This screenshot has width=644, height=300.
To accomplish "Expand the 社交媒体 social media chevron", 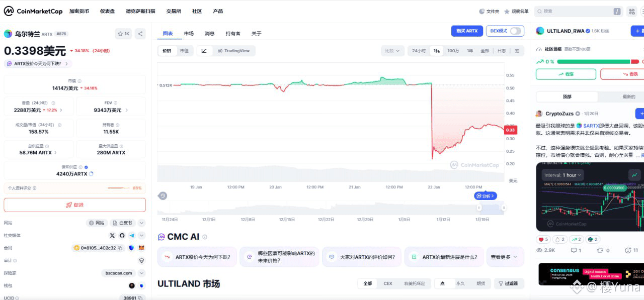I will point(142,235).
